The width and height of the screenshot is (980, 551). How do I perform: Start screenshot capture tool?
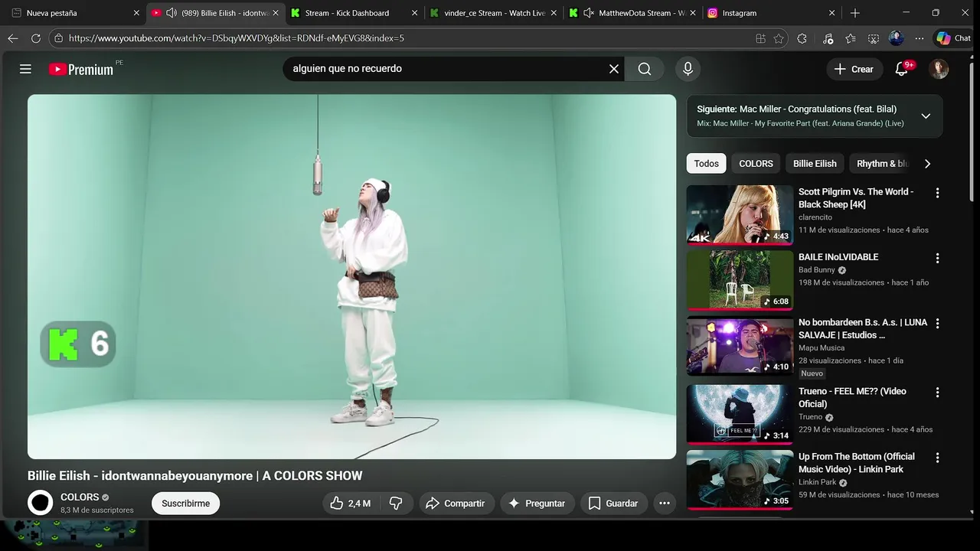(x=874, y=38)
